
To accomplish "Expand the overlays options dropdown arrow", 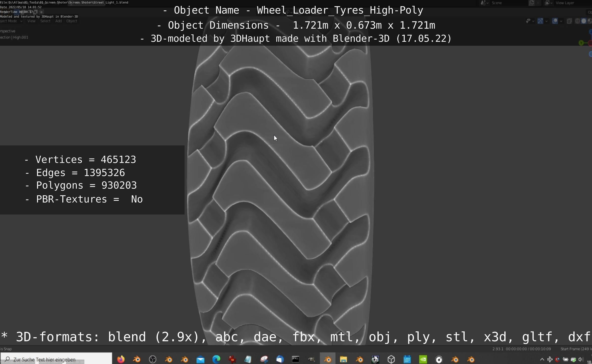I will point(561,21).
